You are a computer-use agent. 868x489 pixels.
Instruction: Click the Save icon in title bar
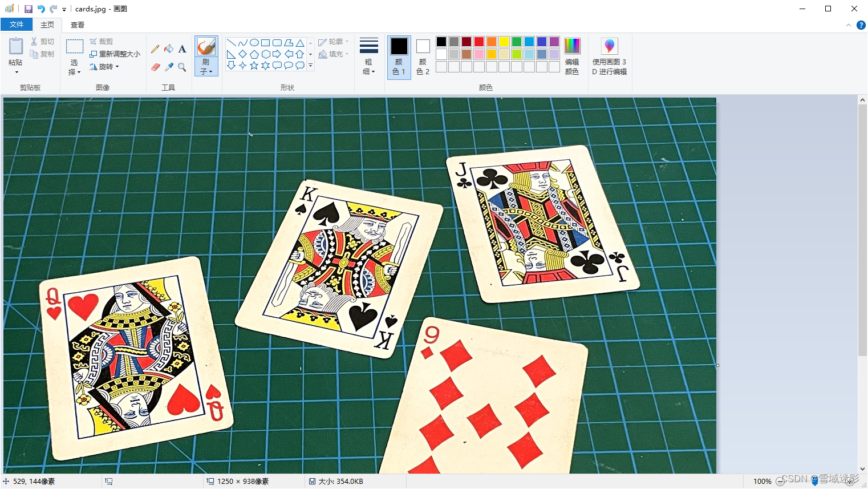(x=28, y=9)
